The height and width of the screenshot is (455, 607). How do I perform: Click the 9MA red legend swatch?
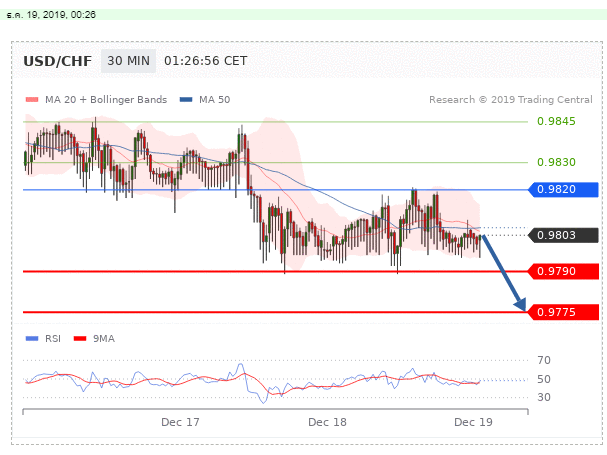click(80, 338)
